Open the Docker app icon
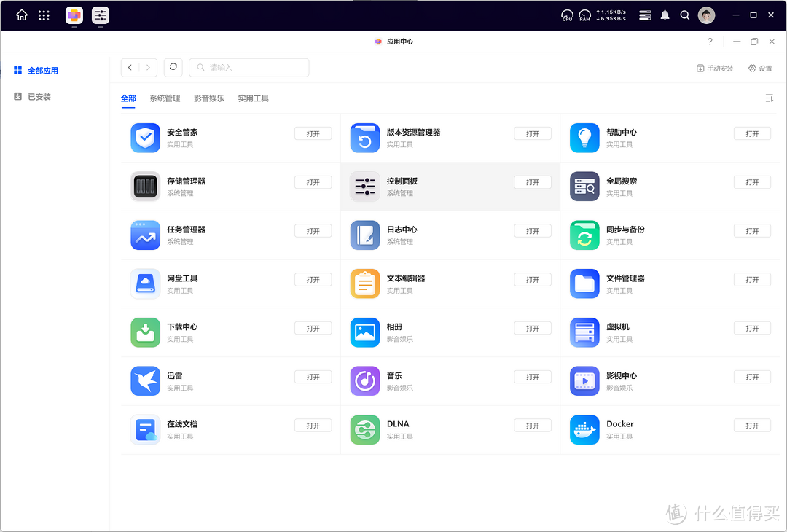 [584, 429]
